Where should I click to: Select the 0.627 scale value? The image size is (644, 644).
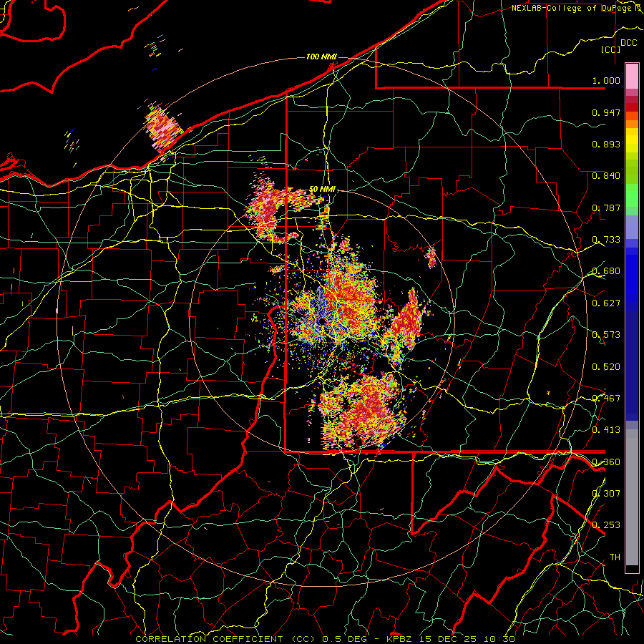point(606,303)
